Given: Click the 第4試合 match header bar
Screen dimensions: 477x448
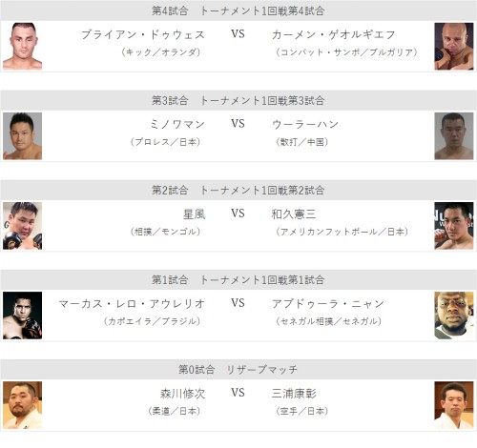Looking at the screenshot, I should (238, 11).
